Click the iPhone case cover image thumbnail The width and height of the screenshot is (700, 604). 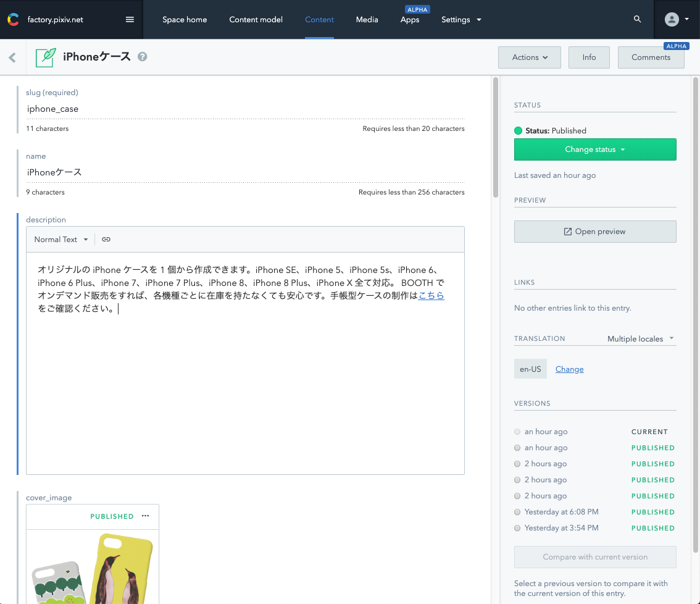click(x=93, y=566)
